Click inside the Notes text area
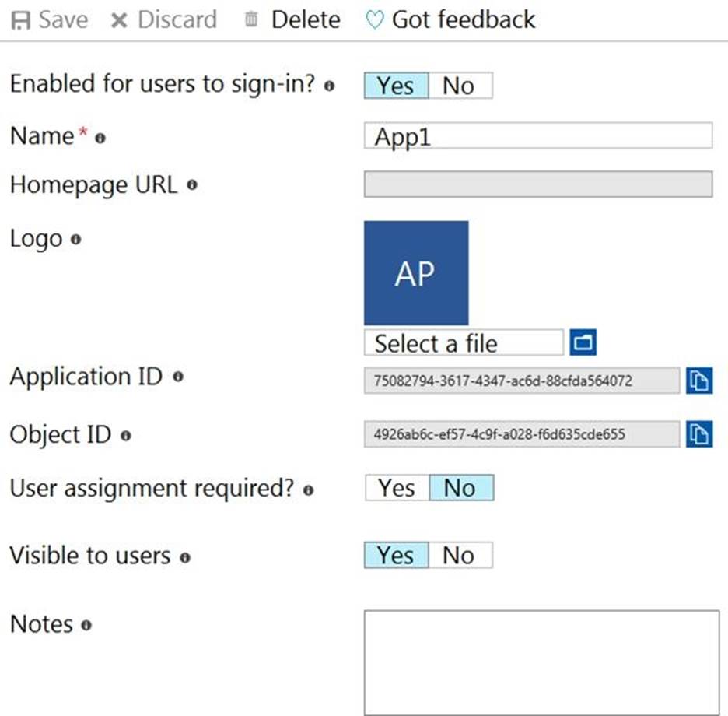 click(541, 662)
